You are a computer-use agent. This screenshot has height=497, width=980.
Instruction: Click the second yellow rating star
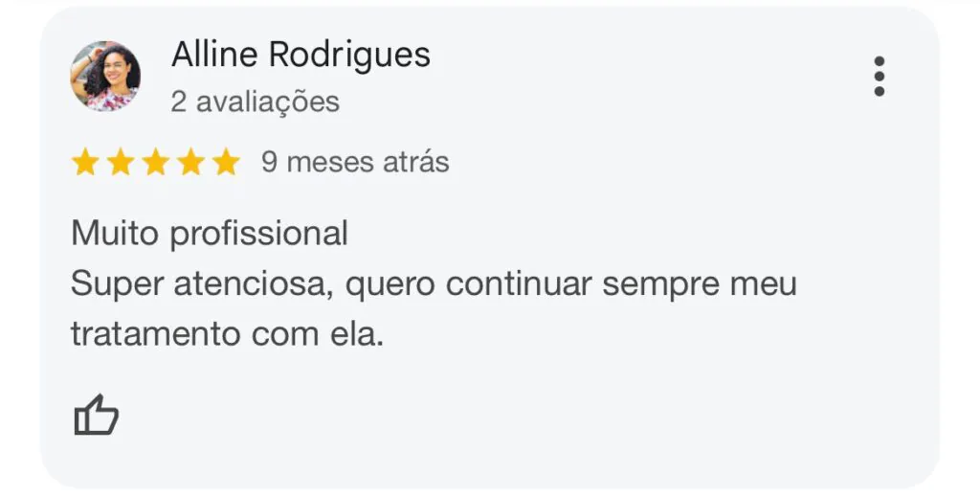(x=120, y=162)
